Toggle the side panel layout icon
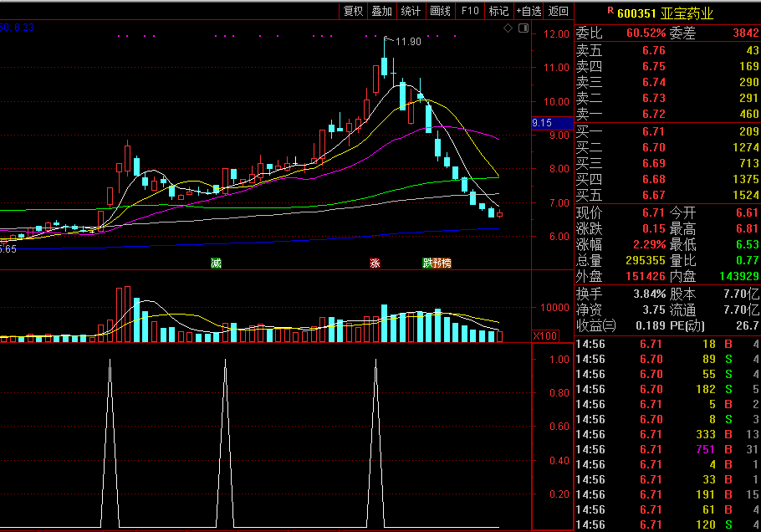Viewport: 761px width, 532px height. pos(524,28)
